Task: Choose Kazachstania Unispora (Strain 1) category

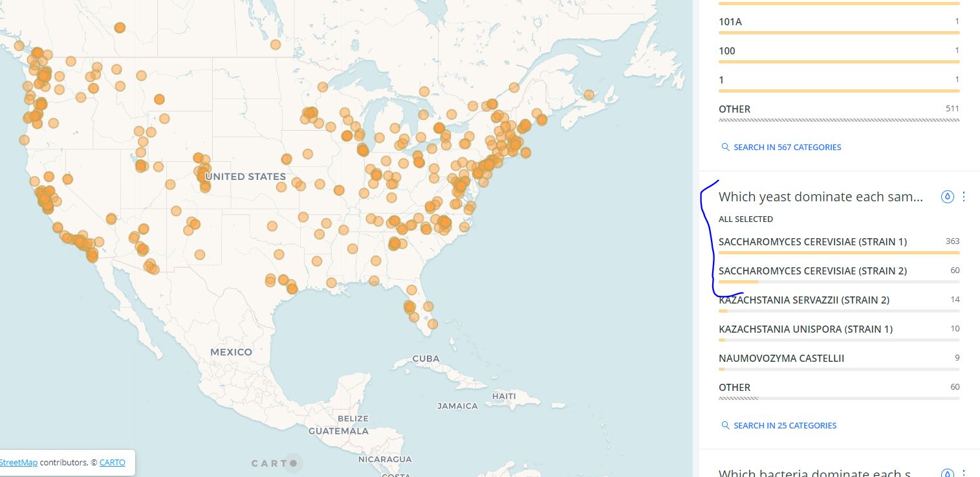Action: (805, 329)
